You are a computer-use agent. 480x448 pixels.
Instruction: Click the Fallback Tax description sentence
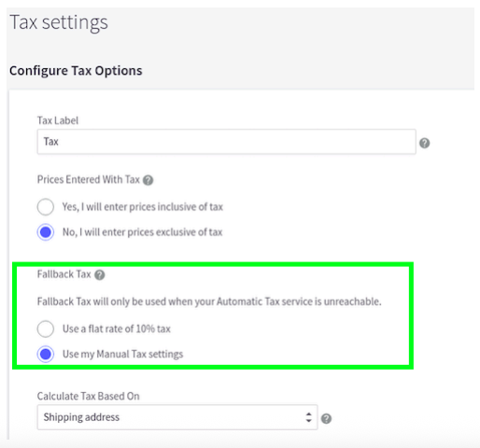click(x=209, y=301)
